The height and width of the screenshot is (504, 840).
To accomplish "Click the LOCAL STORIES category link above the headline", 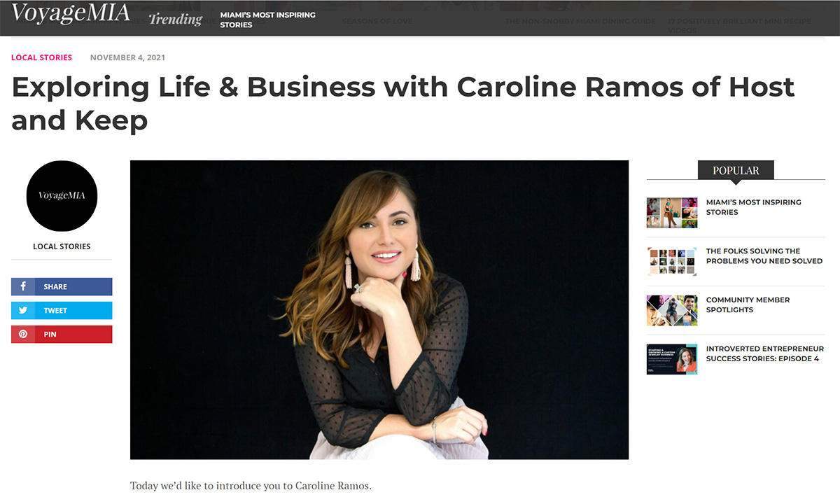I will [x=41, y=57].
